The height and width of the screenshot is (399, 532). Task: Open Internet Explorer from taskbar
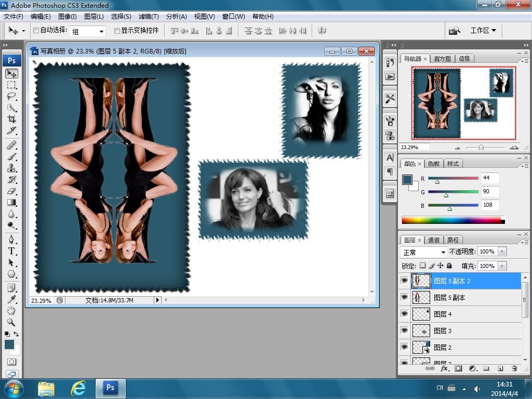click(x=78, y=388)
